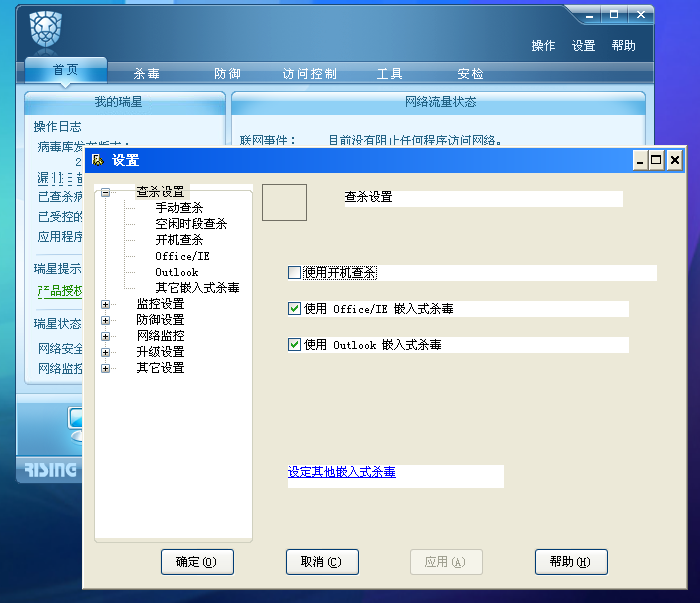
Task: Select 升级设置 label in tree
Action: tap(160, 352)
